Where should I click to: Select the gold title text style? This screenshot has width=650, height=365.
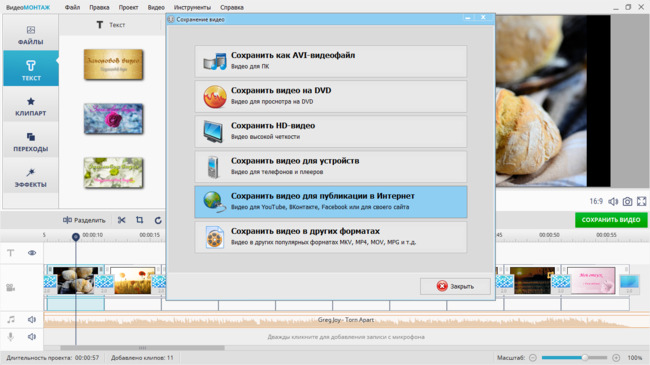[114, 65]
